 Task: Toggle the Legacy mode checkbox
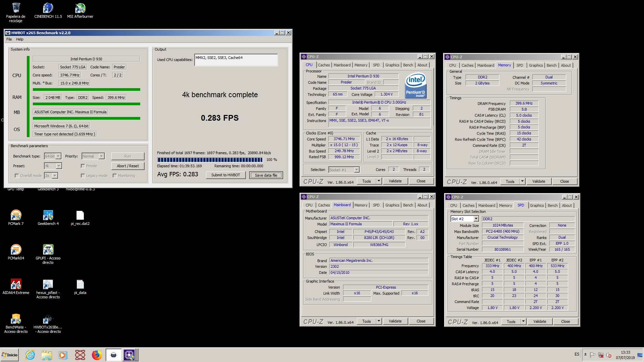(83, 176)
